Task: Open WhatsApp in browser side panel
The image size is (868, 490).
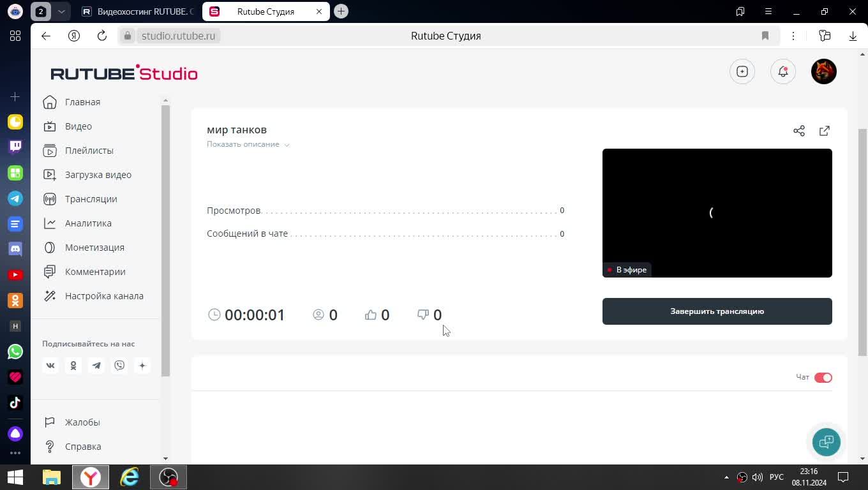Action: (x=15, y=352)
